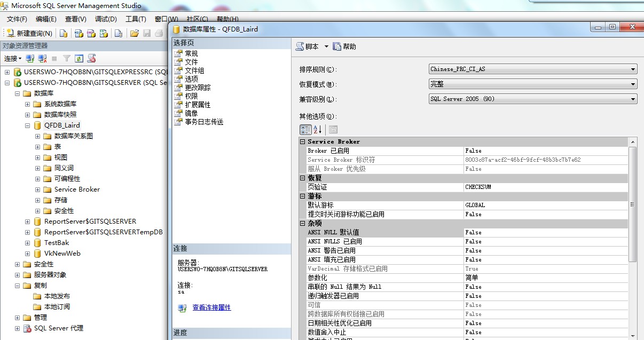
Task: Click the 脚本 script button
Action: click(x=307, y=46)
